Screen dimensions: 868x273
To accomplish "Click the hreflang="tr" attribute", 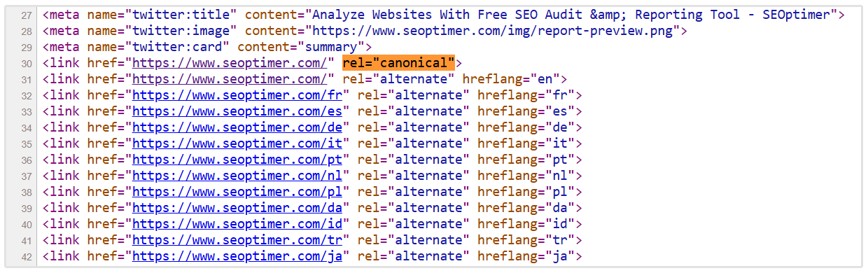I will click(x=526, y=239).
